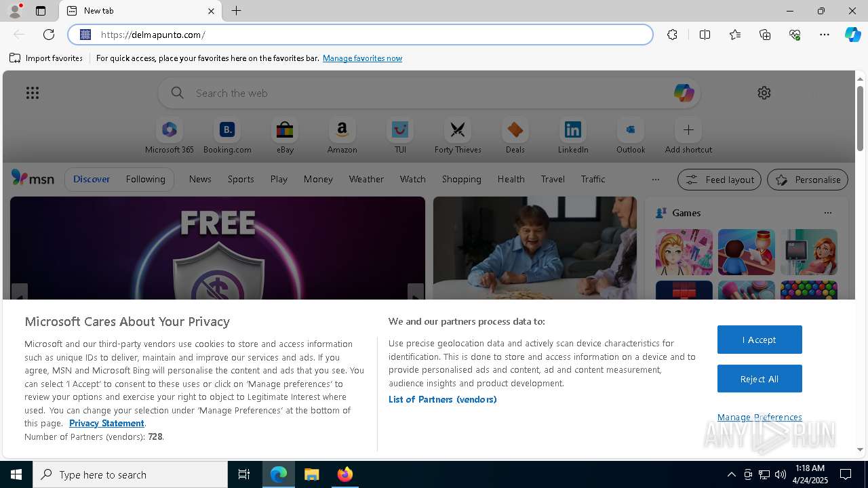Click Import favorites
Viewport: 868px width, 488px height.
pyautogui.click(x=46, y=58)
